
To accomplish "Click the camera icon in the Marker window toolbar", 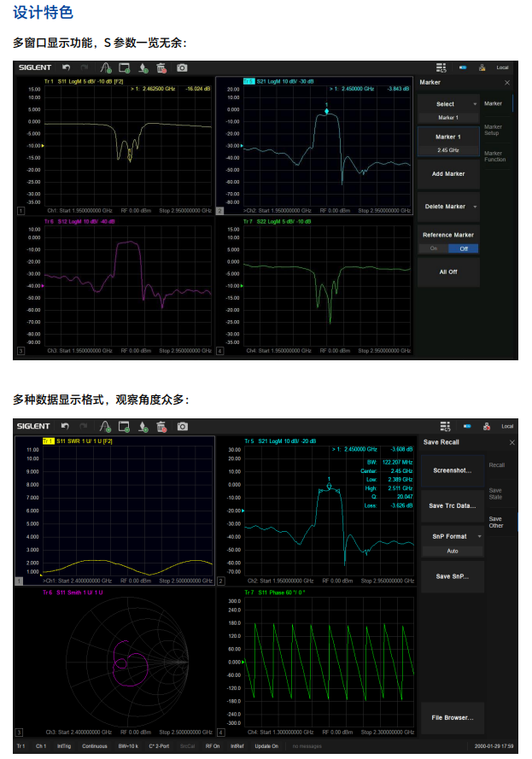I will [x=182, y=67].
